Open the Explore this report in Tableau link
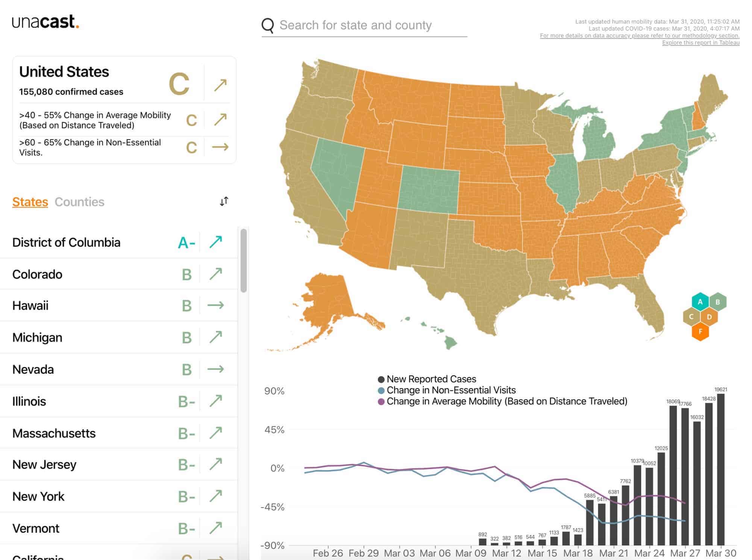Screen dimensions: 752x560 point(700,43)
